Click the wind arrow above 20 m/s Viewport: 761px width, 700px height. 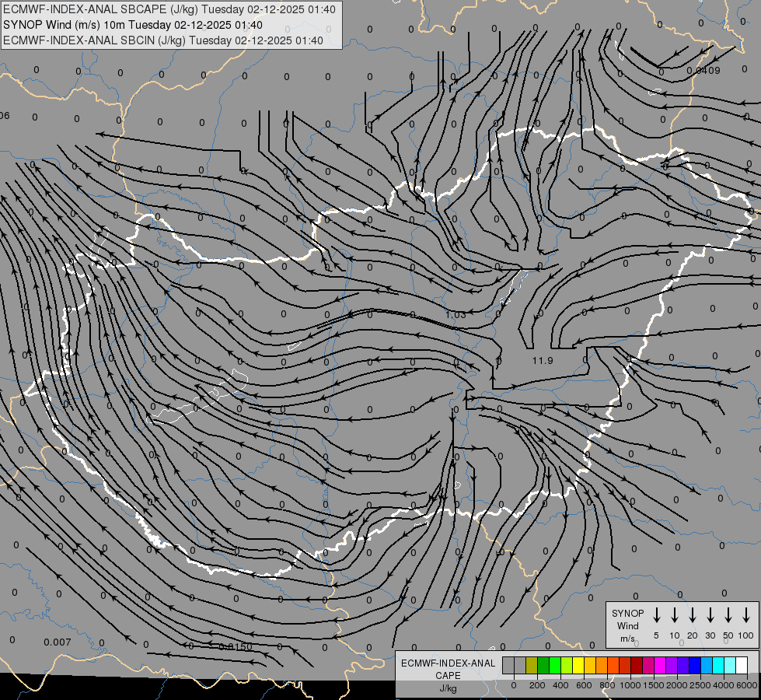pyautogui.click(x=692, y=615)
